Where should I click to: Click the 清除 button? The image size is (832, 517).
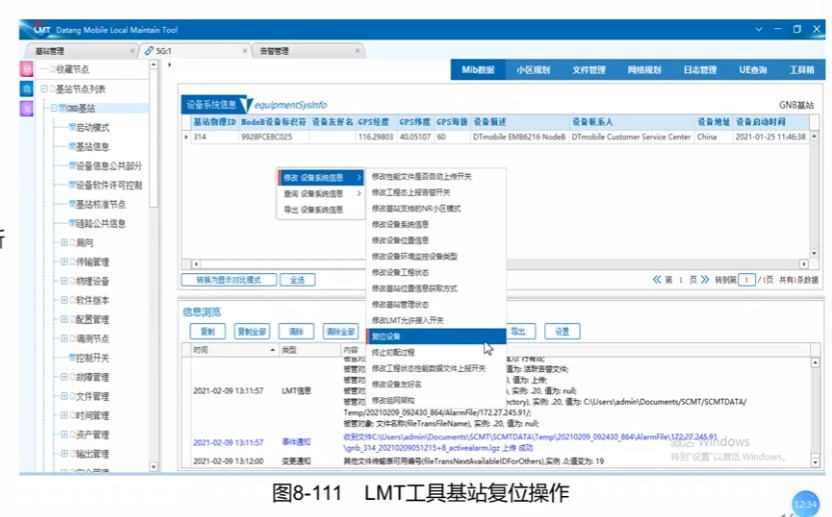click(296, 331)
